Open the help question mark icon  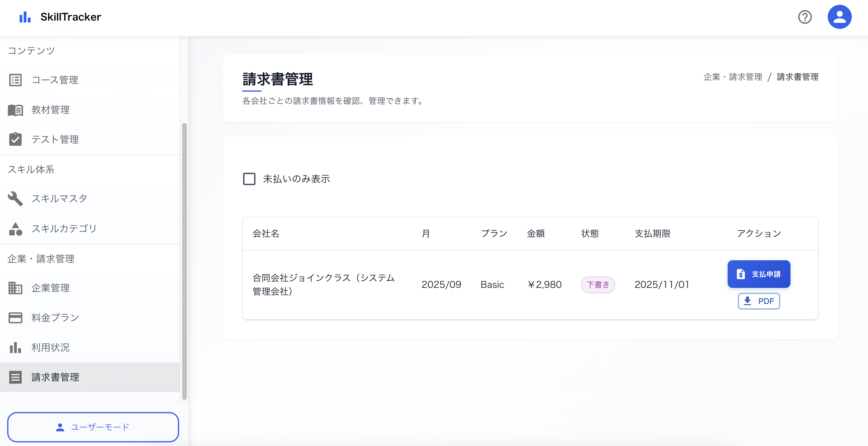tap(805, 17)
